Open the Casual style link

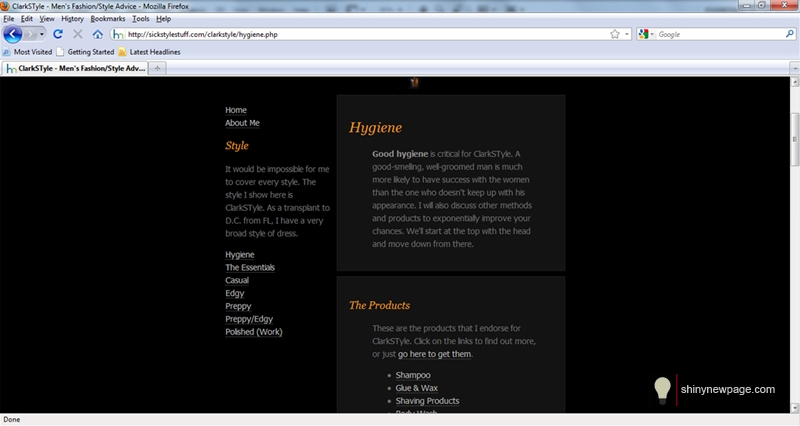237,280
